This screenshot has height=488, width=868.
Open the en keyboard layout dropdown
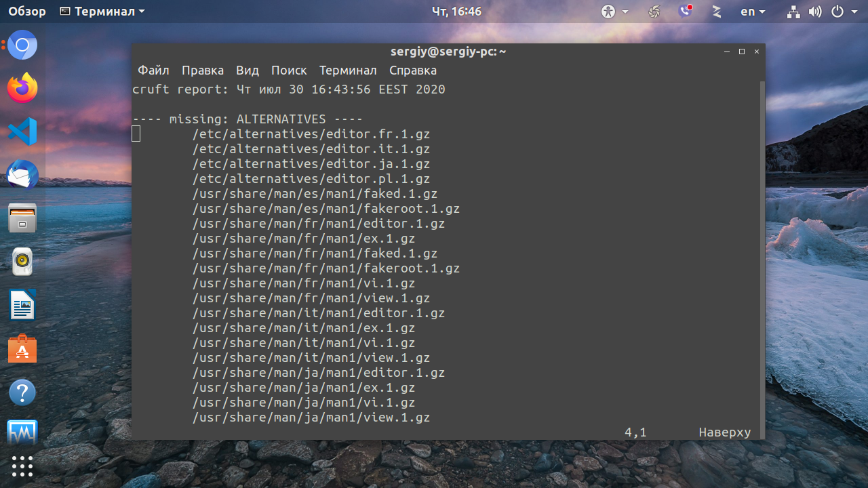click(x=753, y=12)
